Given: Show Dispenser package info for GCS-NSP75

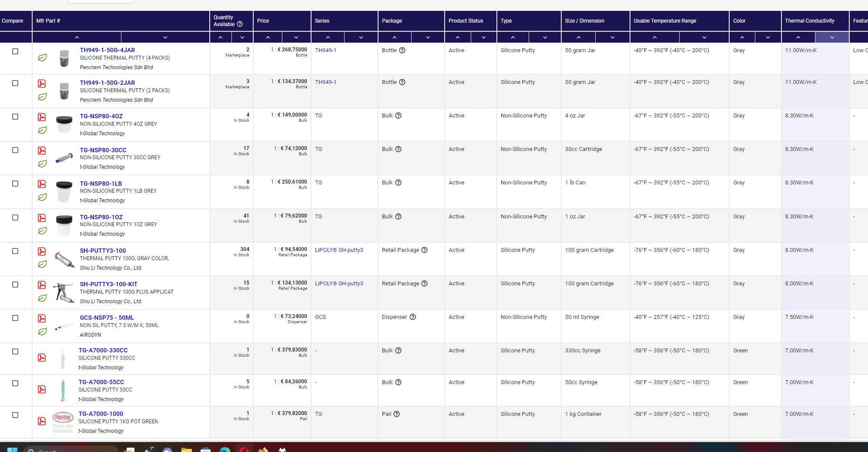Looking at the screenshot, I should pos(412,317).
